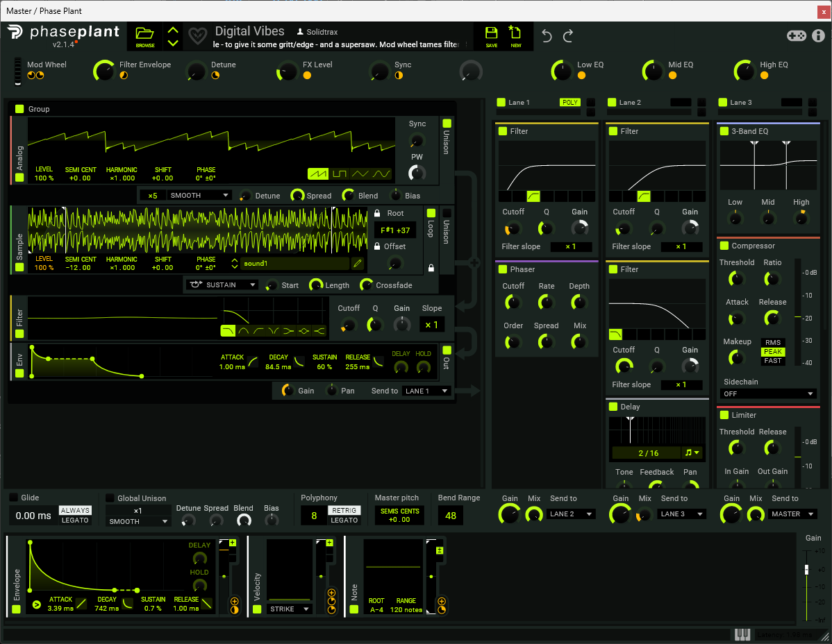
Task: Select the peak type in the generator Filter
Action: coord(304,331)
